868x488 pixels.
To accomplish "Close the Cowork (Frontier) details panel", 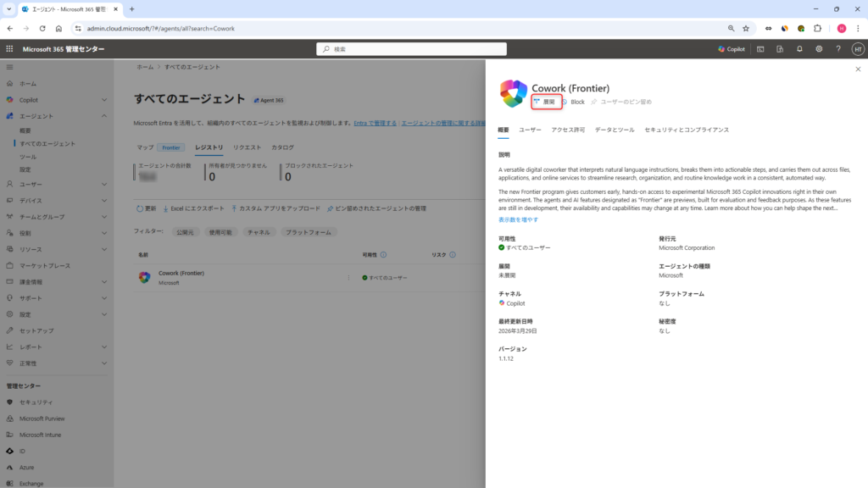I will tap(857, 69).
